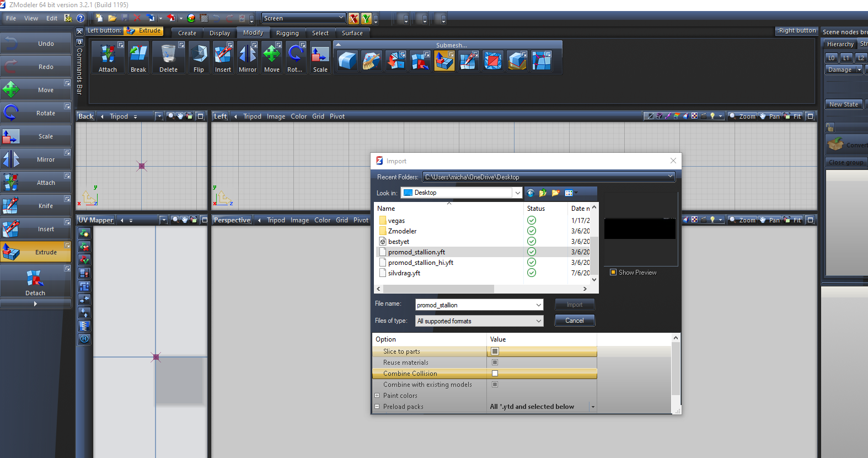This screenshot has width=868, height=458.
Task: Switch to the Create tab
Action: (x=187, y=33)
